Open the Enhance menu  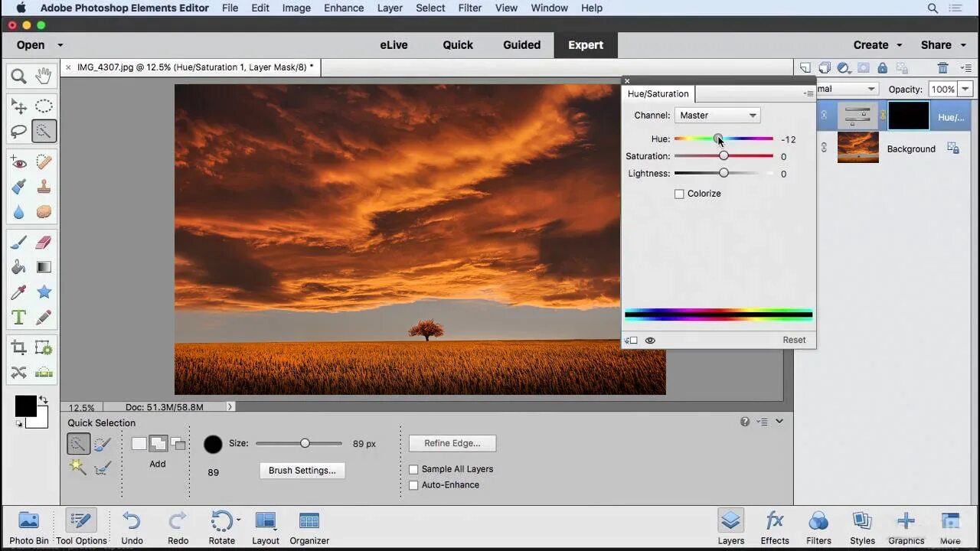(344, 8)
